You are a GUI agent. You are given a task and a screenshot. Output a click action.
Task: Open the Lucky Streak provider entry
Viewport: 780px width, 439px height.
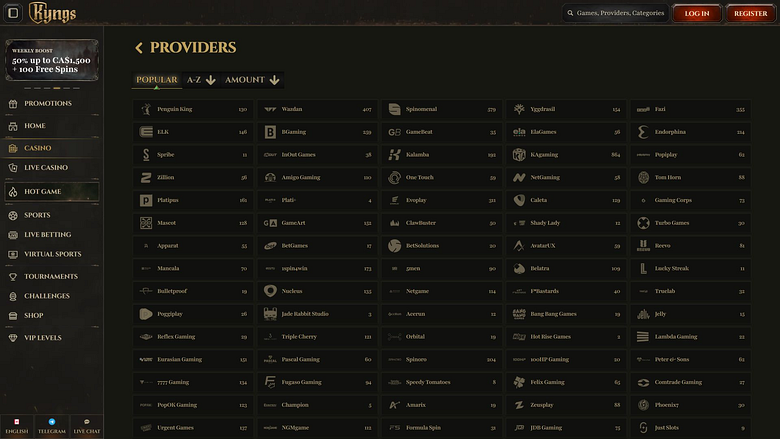tap(690, 268)
